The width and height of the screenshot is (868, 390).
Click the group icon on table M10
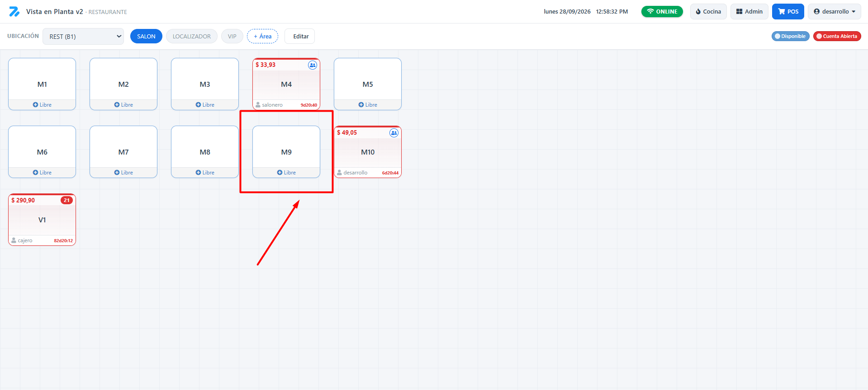pyautogui.click(x=394, y=133)
